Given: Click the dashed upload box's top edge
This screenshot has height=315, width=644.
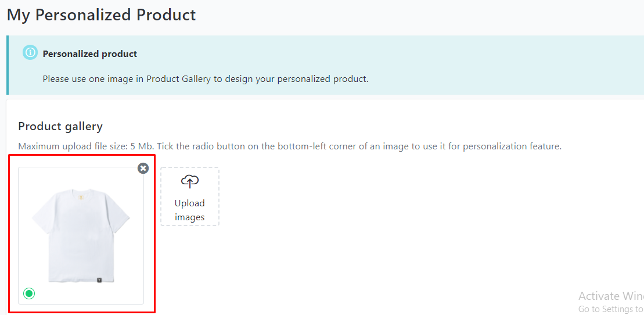Looking at the screenshot, I should (190, 167).
